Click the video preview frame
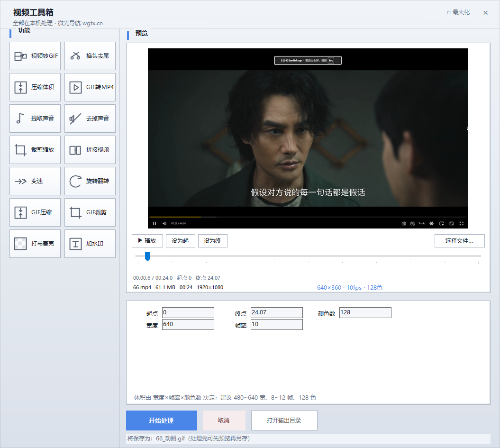This screenshot has height=448, width=500. (308, 138)
